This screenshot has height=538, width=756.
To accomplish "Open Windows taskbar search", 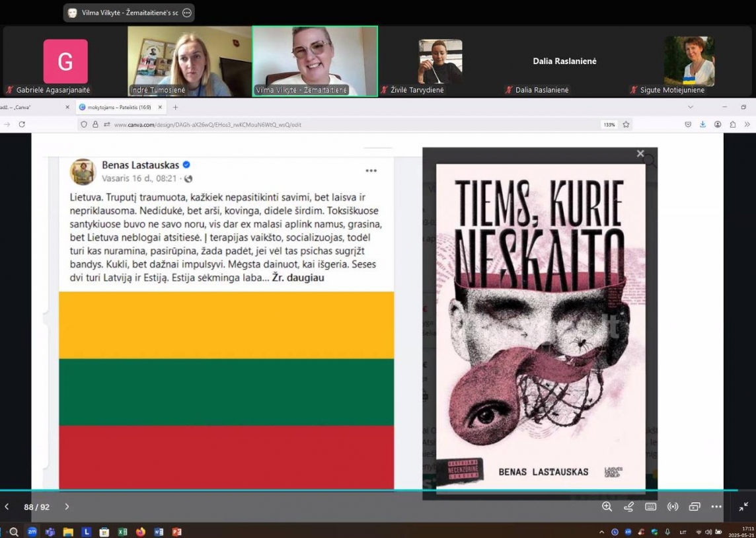I will pos(14,532).
